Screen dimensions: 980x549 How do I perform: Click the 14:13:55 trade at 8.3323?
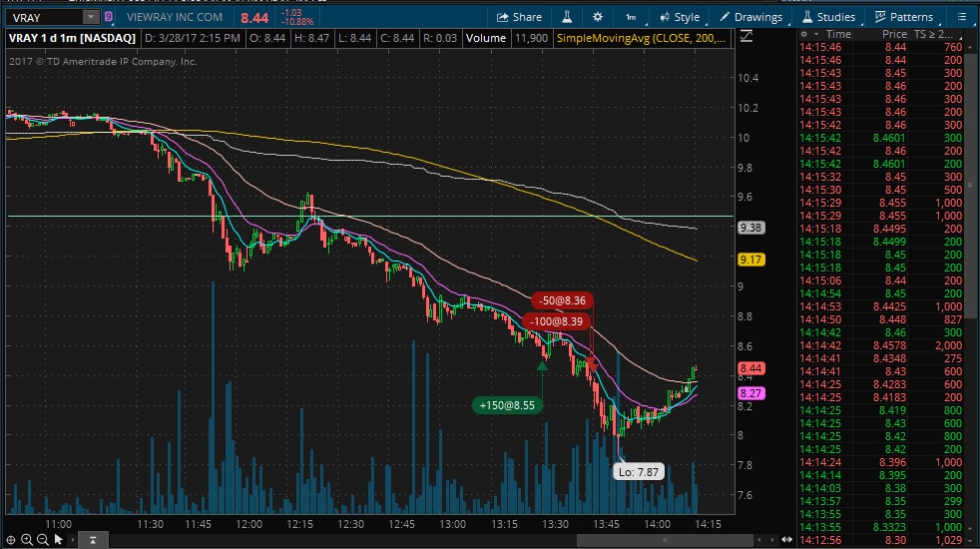(x=880, y=527)
